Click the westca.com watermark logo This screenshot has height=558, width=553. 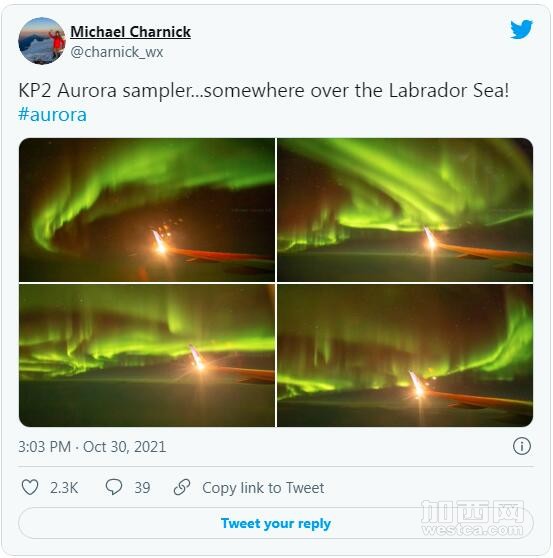pos(472,518)
